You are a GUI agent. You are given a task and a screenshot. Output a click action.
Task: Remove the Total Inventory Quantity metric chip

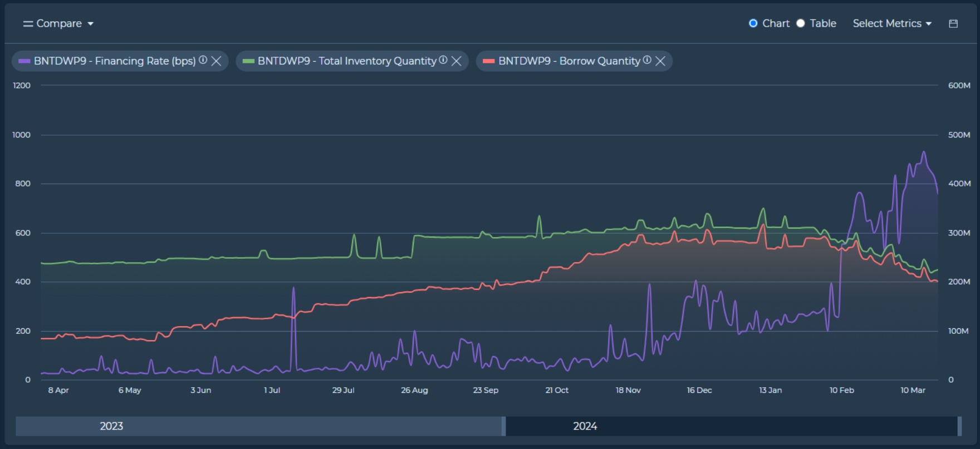click(x=457, y=61)
